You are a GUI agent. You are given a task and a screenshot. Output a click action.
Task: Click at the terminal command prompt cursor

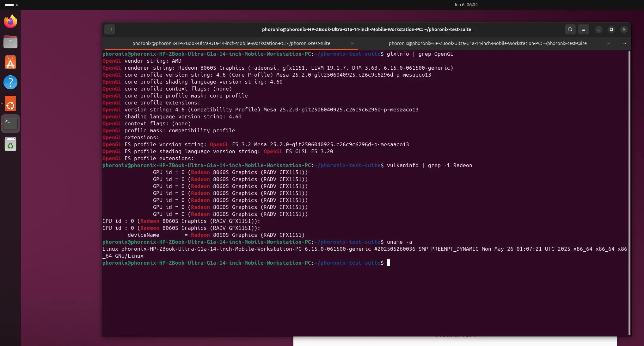(389, 263)
